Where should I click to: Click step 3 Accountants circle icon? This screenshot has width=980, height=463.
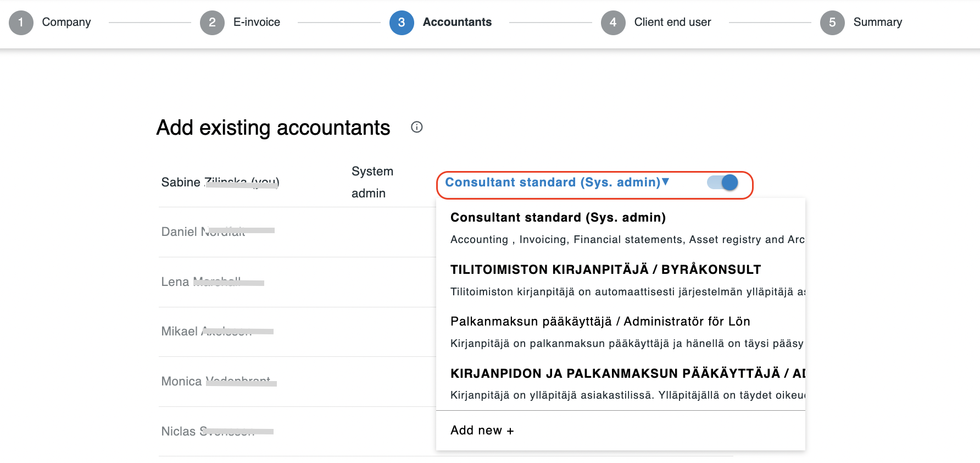coord(402,23)
